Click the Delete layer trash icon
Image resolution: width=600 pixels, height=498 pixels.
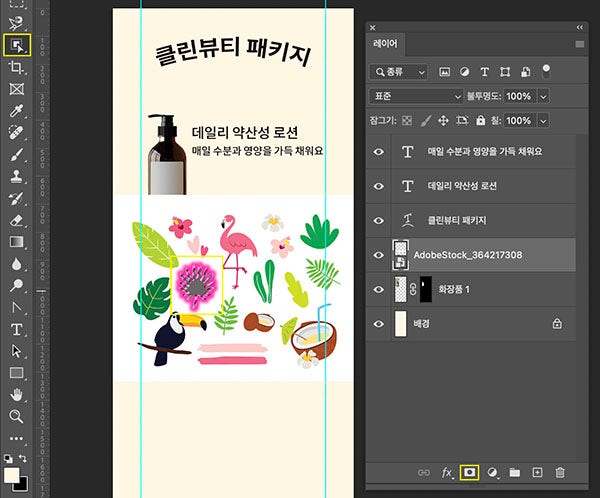pyautogui.click(x=560, y=472)
